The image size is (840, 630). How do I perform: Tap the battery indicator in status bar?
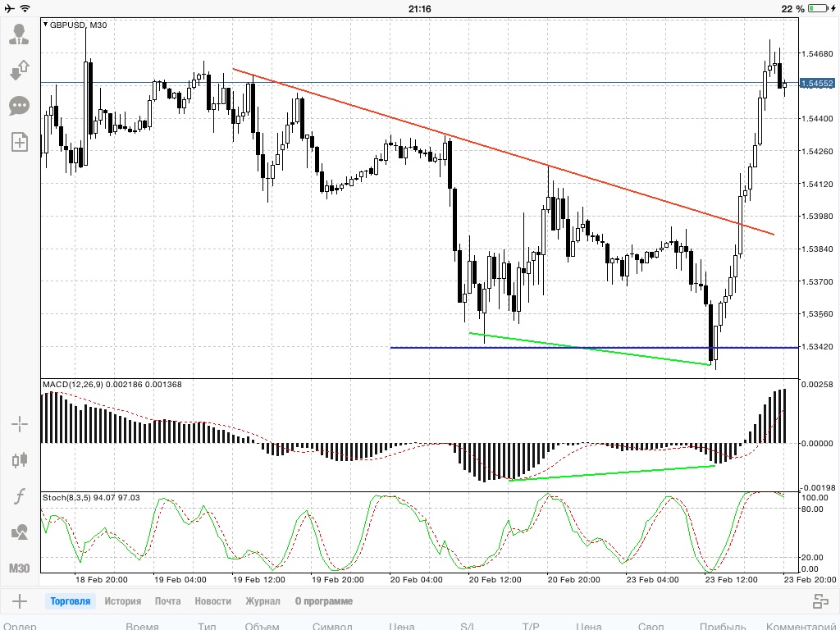(819, 8)
